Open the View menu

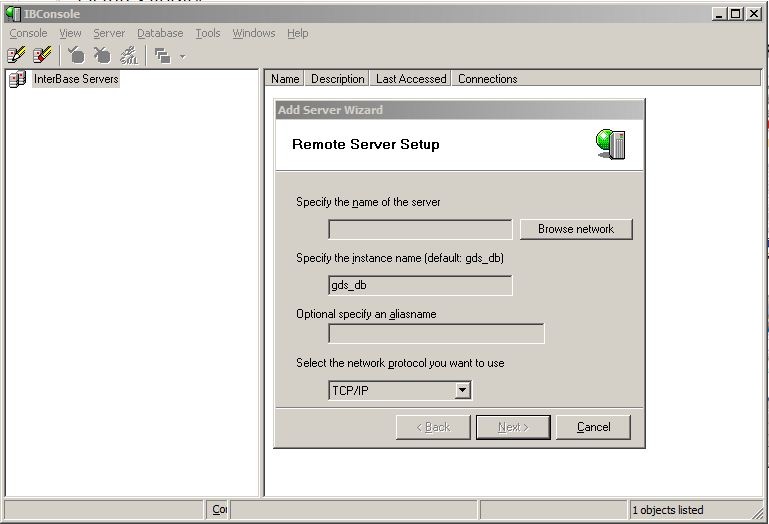click(70, 33)
